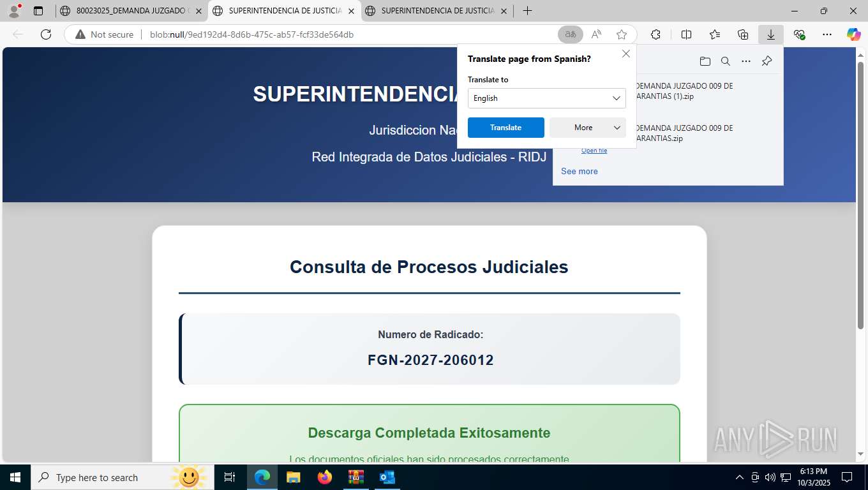868x490 pixels.
Task: Open the Windows Start menu
Action: [x=15, y=477]
